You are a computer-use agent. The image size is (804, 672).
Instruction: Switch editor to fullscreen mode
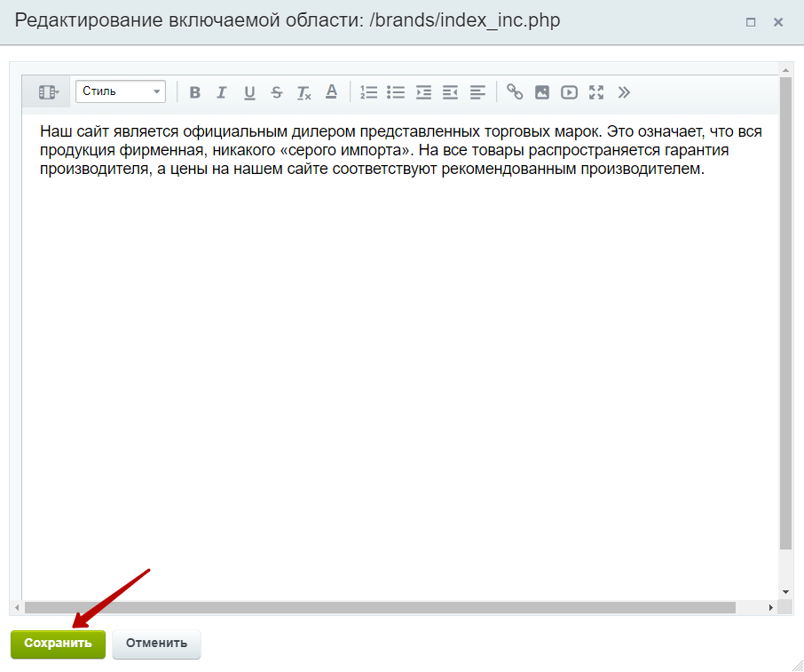point(596,92)
